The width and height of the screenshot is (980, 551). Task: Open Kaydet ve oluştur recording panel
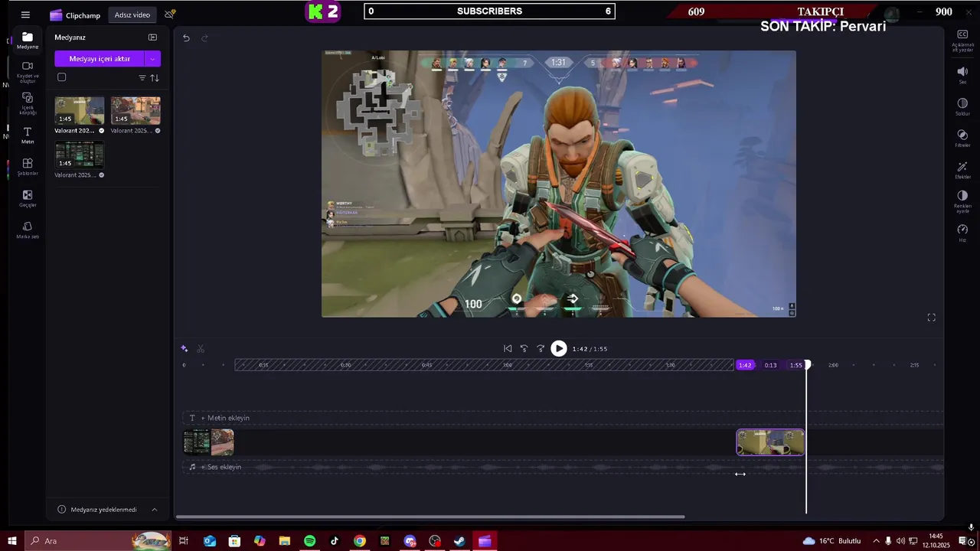28,72
